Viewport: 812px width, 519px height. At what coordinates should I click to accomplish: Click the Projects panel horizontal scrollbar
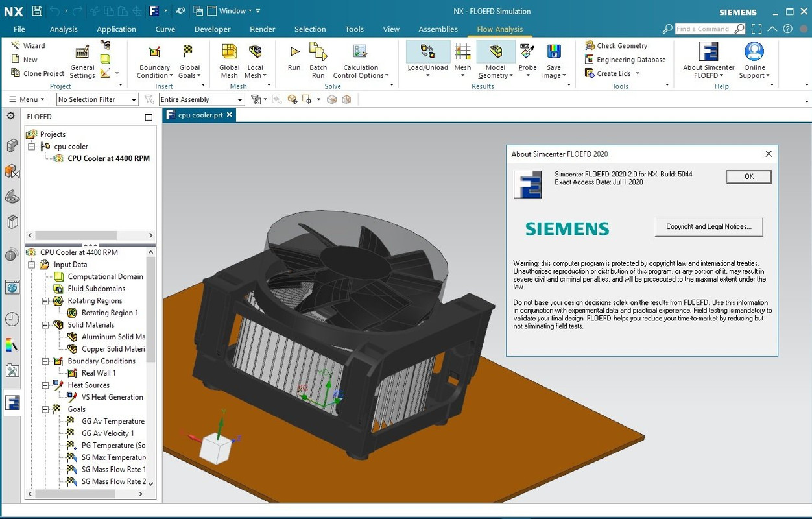coord(90,235)
